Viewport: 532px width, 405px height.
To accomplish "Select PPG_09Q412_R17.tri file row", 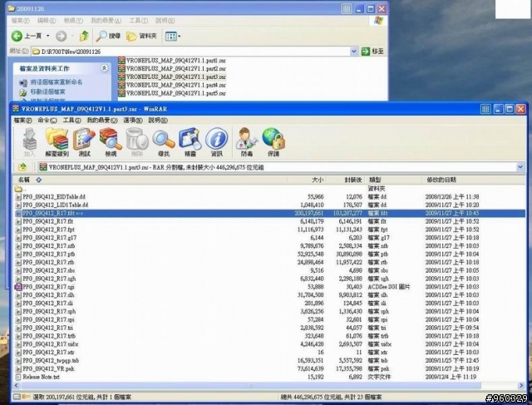I will click(270, 328).
